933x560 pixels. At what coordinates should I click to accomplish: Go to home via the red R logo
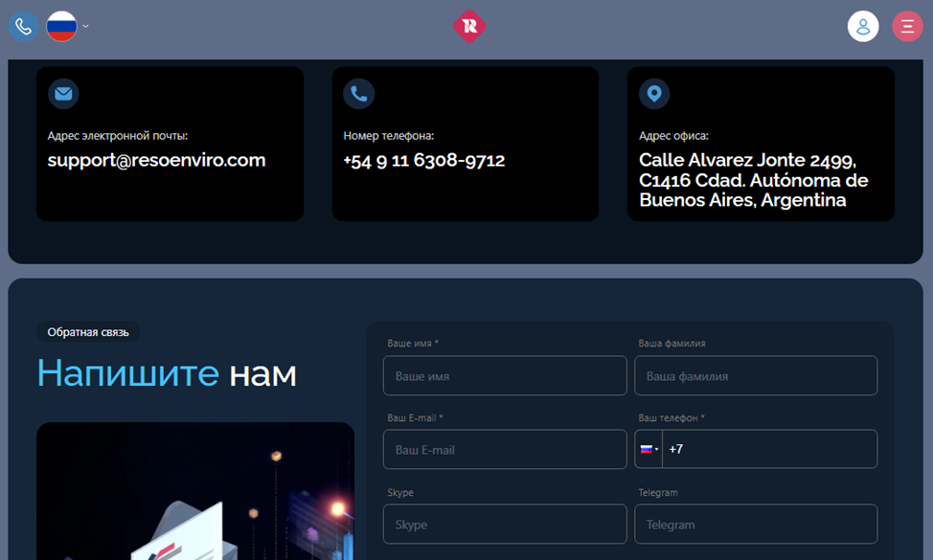[x=469, y=26]
